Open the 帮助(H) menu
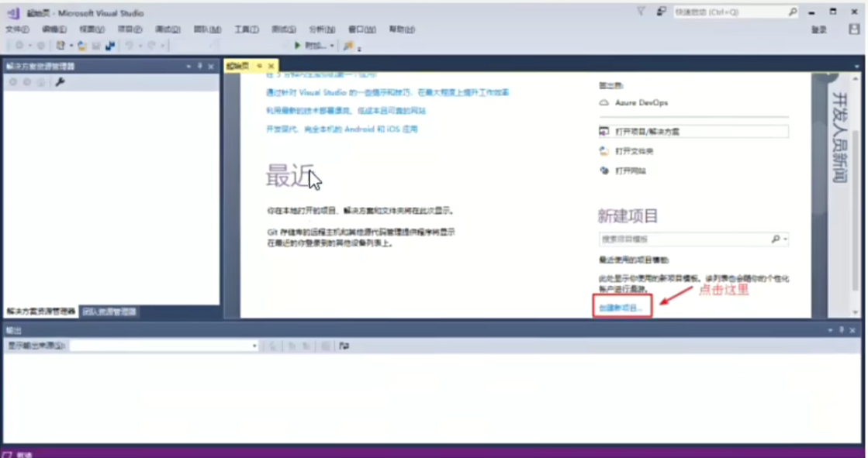This screenshot has width=868, height=458. (401, 29)
